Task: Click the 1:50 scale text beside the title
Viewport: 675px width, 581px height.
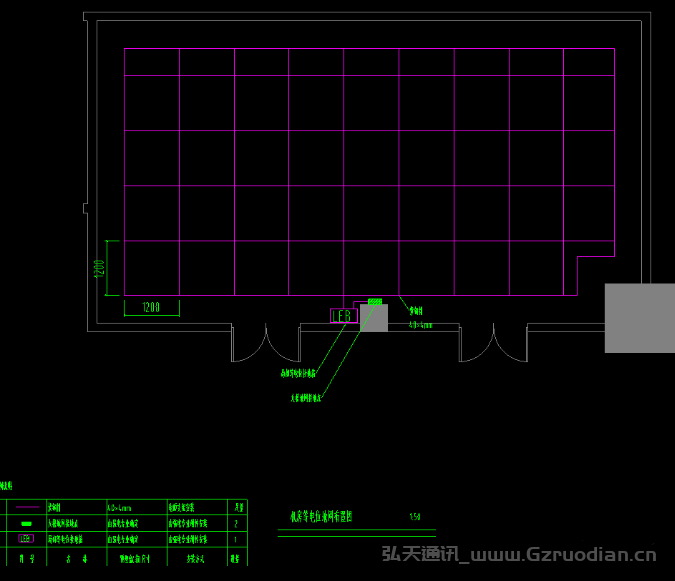Action: pyautogui.click(x=415, y=516)
